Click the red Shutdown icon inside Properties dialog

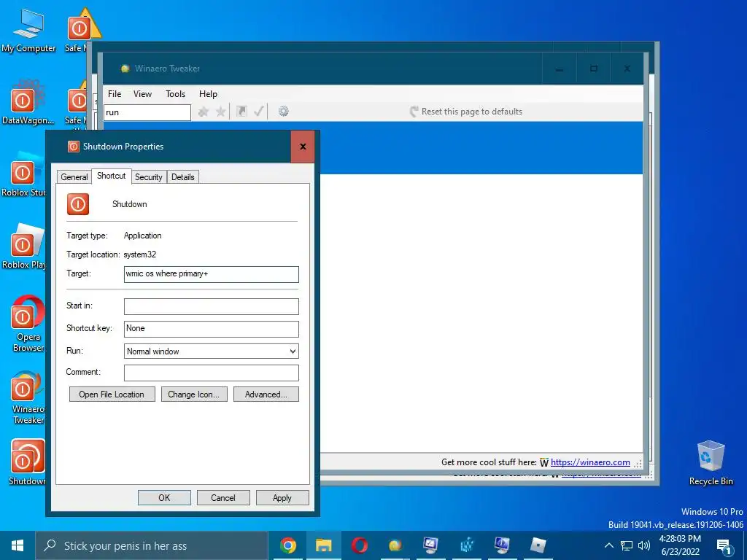click(77, 204)
